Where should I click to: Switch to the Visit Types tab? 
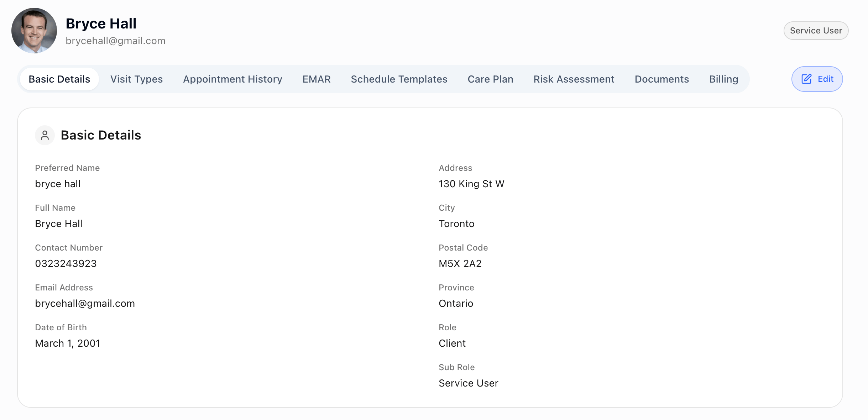point(136,79)
